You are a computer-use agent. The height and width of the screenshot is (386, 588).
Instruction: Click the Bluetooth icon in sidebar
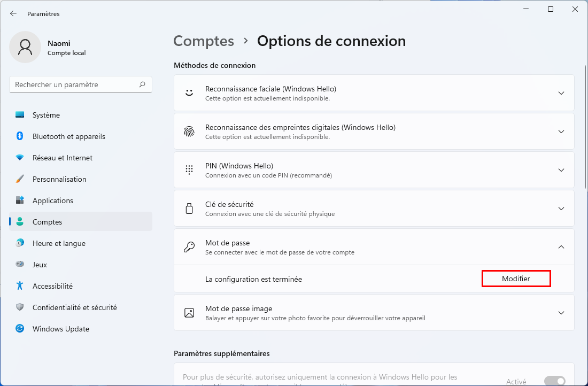(20, 136)
